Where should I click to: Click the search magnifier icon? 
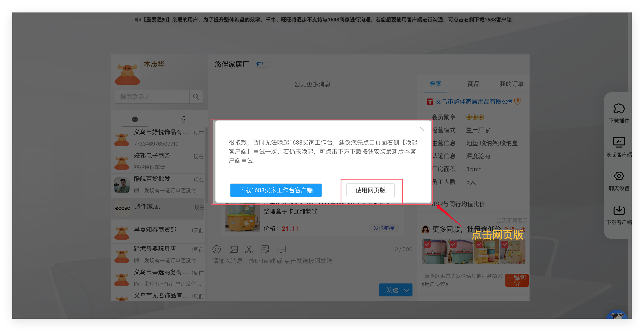(196, 97)
